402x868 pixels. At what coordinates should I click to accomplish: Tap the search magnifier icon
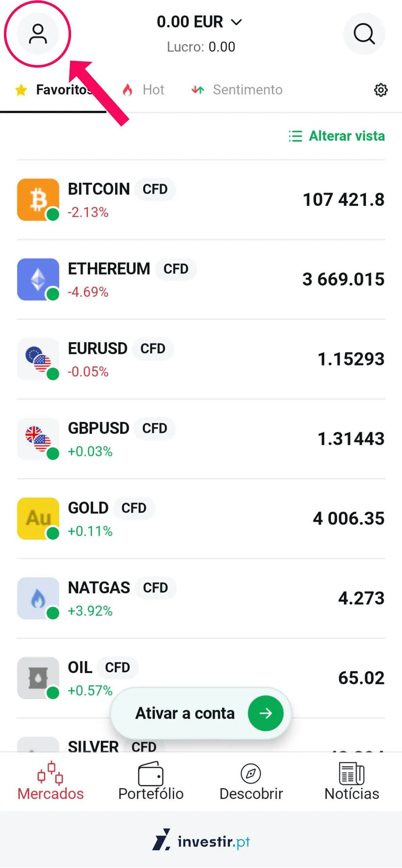point(364,34)
